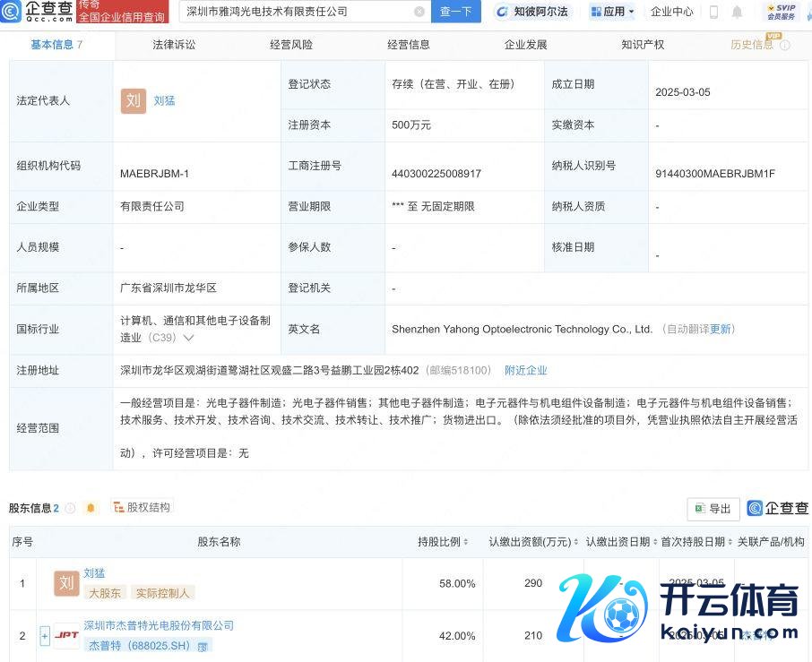Open the 应用 dropdown menu

click(612, 12)
